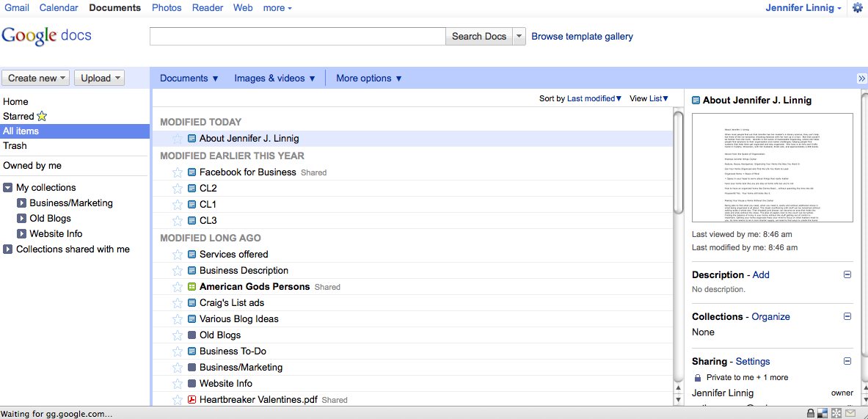Expand the Old Blogs collection in sidebar
This screenshot has height=419, width=868.
pos(21,219)
